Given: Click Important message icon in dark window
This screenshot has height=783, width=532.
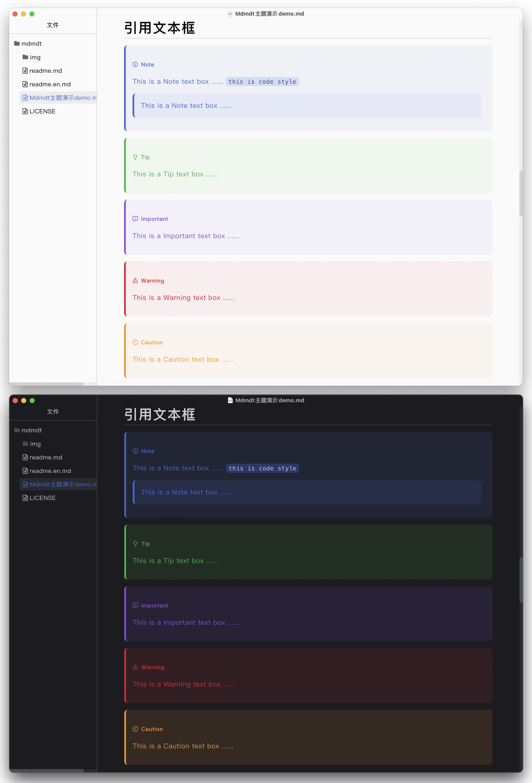Looking at the screenshot, I should [x=135, y=606].
